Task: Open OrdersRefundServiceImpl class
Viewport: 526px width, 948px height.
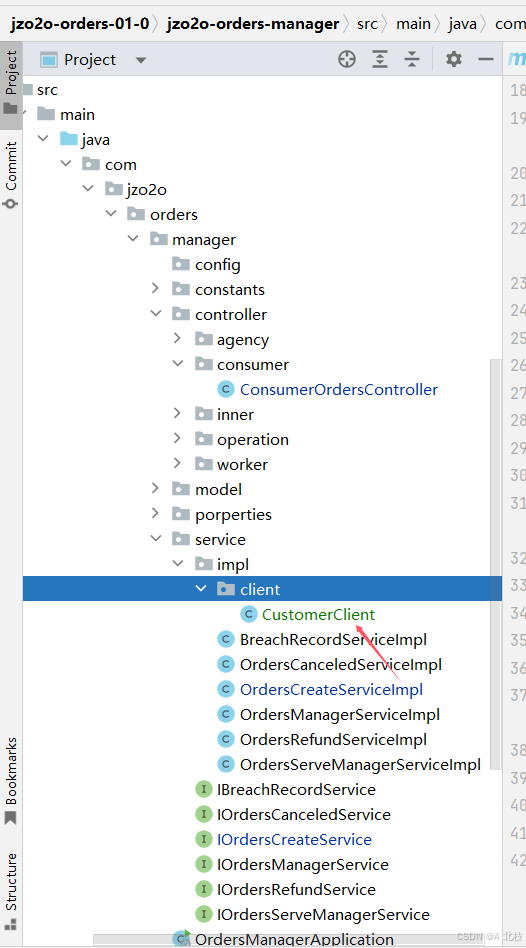Action: pyautogui.click(x=333, y=739)
